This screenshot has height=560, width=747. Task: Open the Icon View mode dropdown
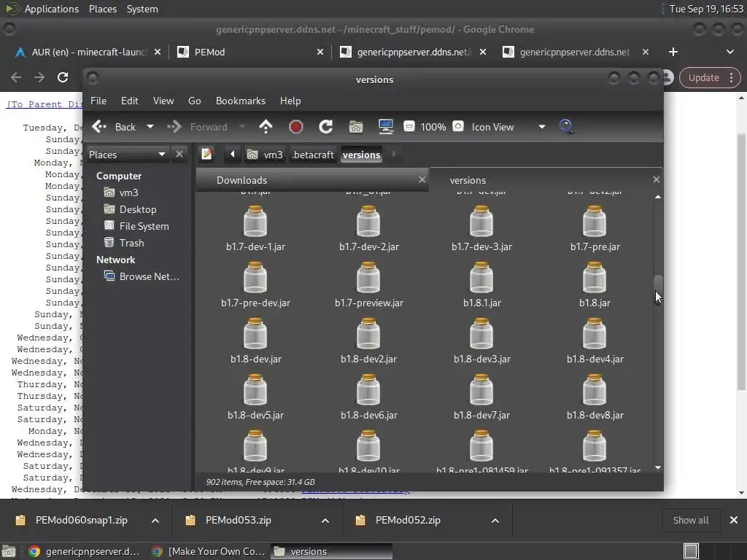[x=508, y=127]
